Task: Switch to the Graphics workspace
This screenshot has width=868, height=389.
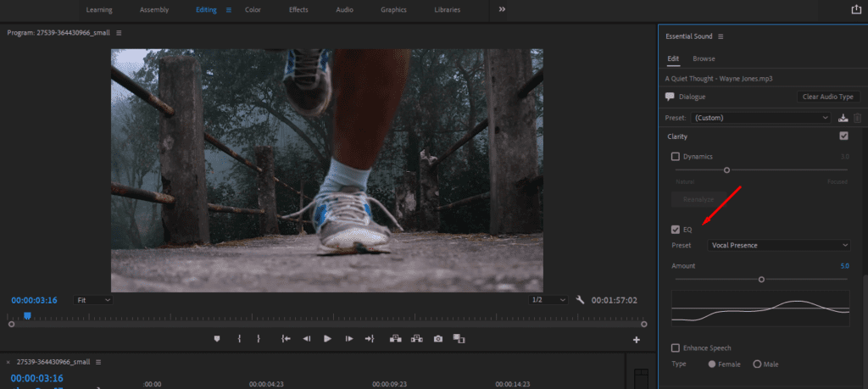Action: [393, 10]
